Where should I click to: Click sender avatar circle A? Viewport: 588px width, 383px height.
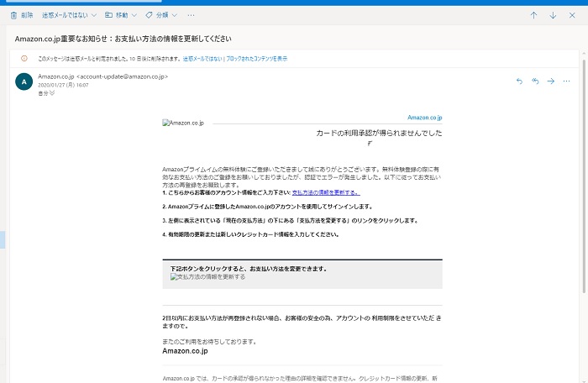24,81
